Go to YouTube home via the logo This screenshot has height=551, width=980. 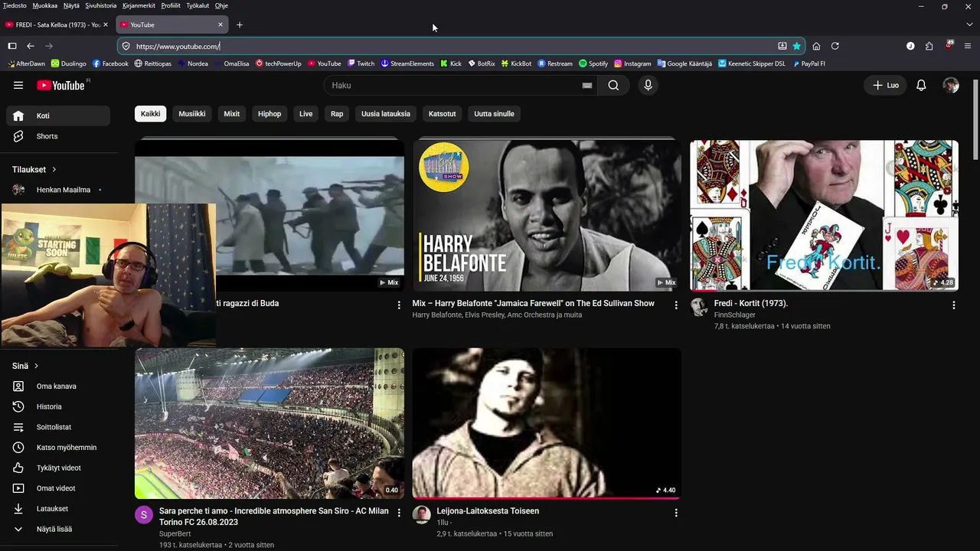[x=63, y=85]
